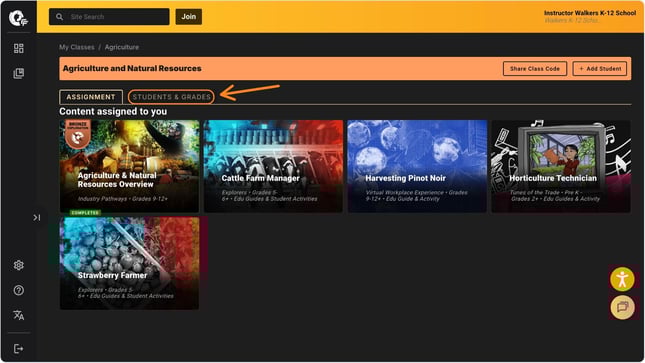Open settings gear icon in sidebar
The height and width of the screenshot is (363, 645).
click(x=19, y=265)
